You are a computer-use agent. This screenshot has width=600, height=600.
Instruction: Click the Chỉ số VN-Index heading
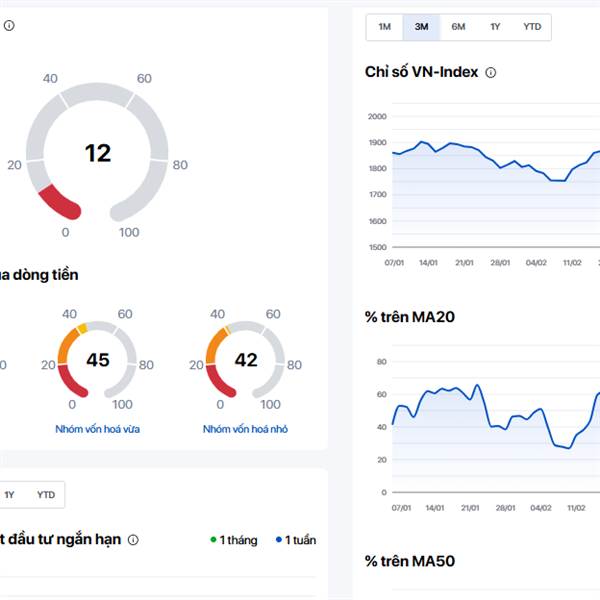click(x=421, y=72)
